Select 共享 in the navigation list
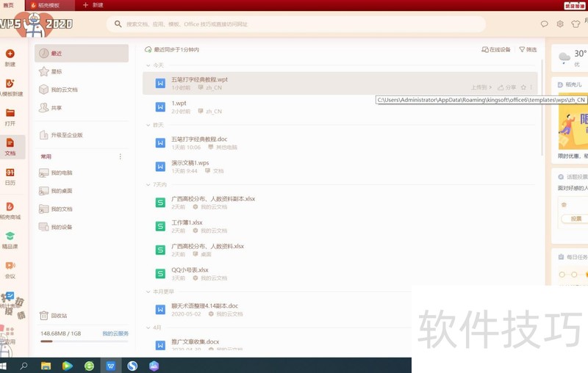 pyautogui.click(x=82, y=108)
